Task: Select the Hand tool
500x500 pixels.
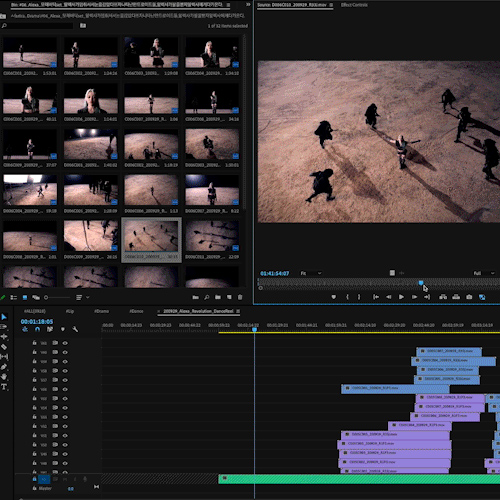Action: pyautogui.click(x=4, y=377)
